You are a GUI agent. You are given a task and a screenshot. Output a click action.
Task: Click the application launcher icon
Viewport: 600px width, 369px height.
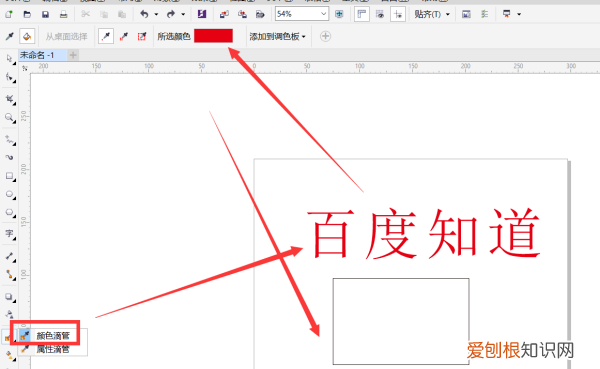tap(507, 15)
